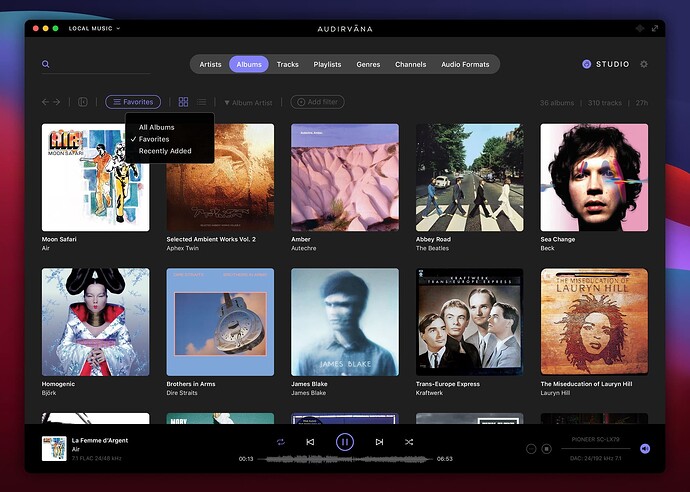This screenshot has height=492, width=690.
Task: Click the Kraftwerk artist name
Action: tap(429, 393)
